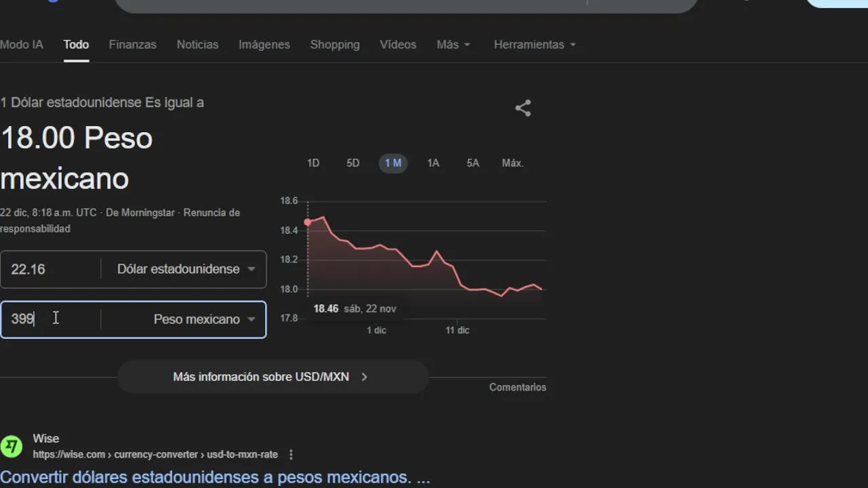Viewport: 868px width, 488px height.
Task: Open the Comentarios feedback link
Action: (517, 387)
